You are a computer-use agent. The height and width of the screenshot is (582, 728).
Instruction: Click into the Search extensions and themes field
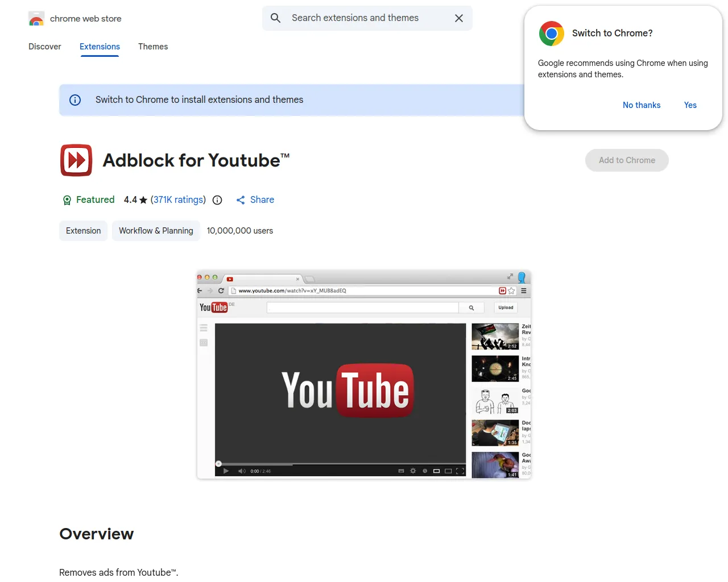367,18
